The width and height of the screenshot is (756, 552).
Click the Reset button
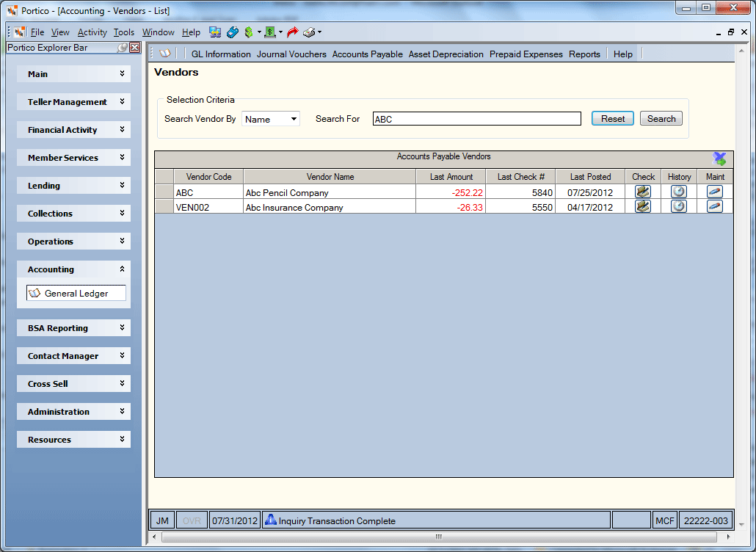tap(612, 119)
